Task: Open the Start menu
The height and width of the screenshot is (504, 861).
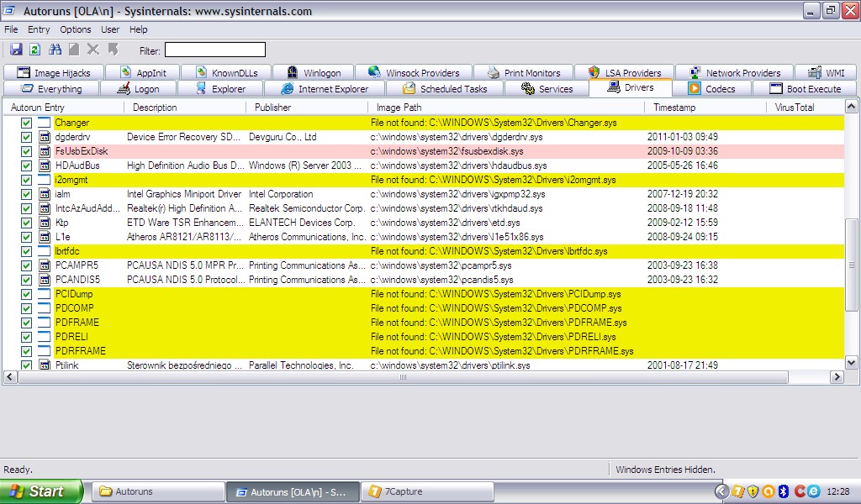Action: pyautogui.click(x=41, y=491)
